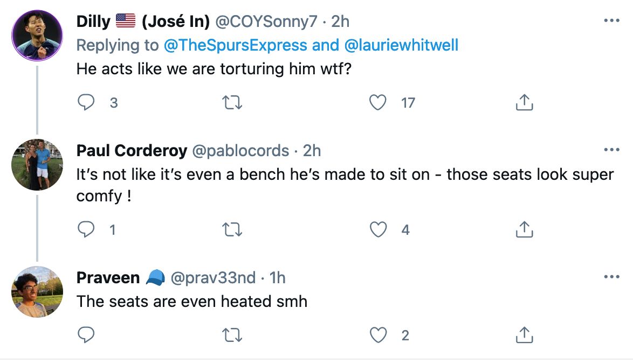Image resolution: width=633 pixels, height=364 pixels.
Task: Open more options on Dilly's tweet
Action: point(611,22)
